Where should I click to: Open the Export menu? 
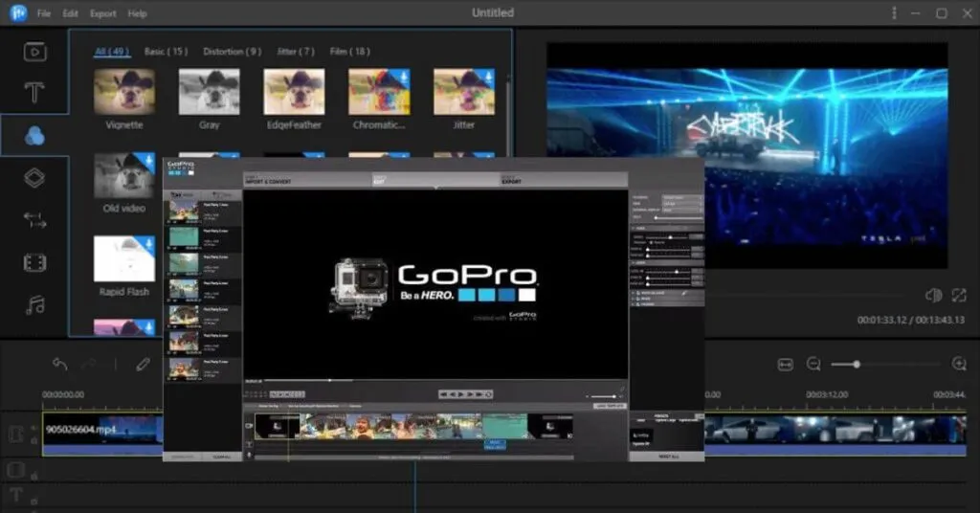click(x=103, y=13)
